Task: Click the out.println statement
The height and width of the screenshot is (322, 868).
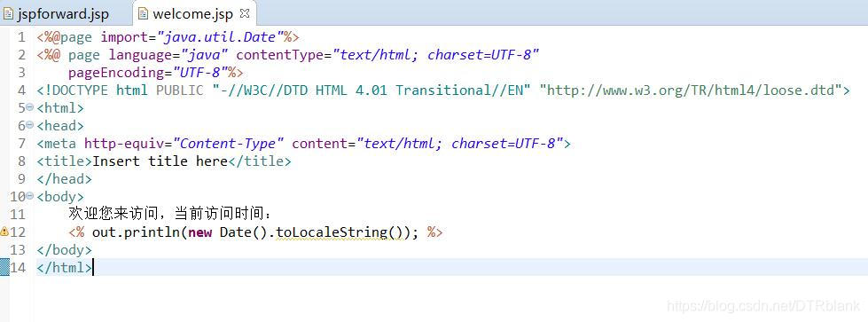Action: 254,232
